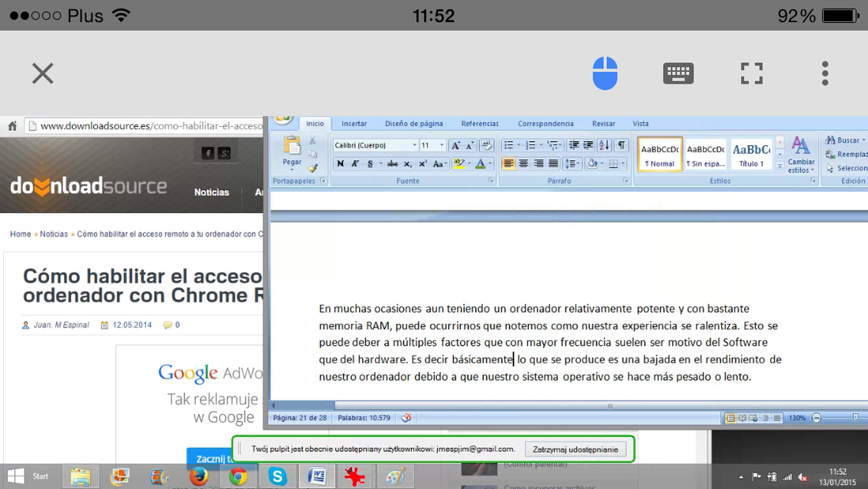Toggle strikethrough (abc) formatting

point(392,164)
